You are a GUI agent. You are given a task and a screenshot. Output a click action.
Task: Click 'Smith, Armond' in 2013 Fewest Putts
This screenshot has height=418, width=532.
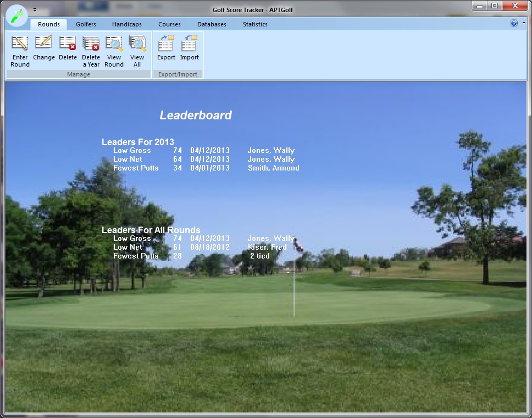point(274,168)
